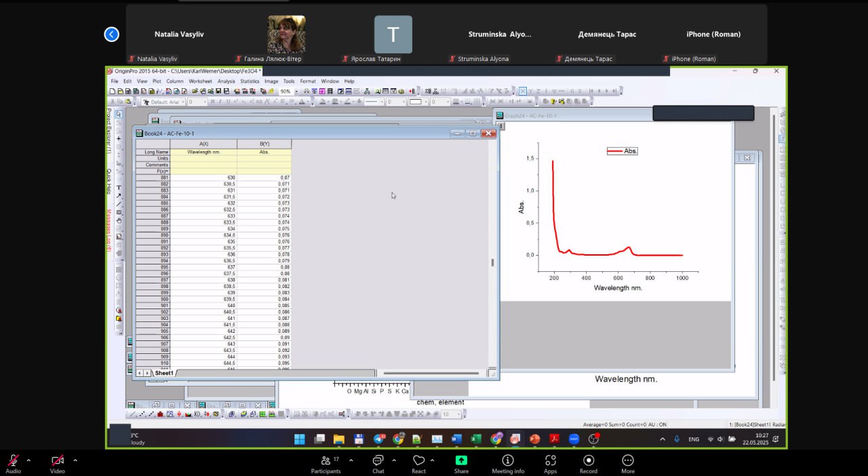Start recording the Zoom meeting
Image resolution: width=868 pixels, height=476 pixels.
point(588,464)
